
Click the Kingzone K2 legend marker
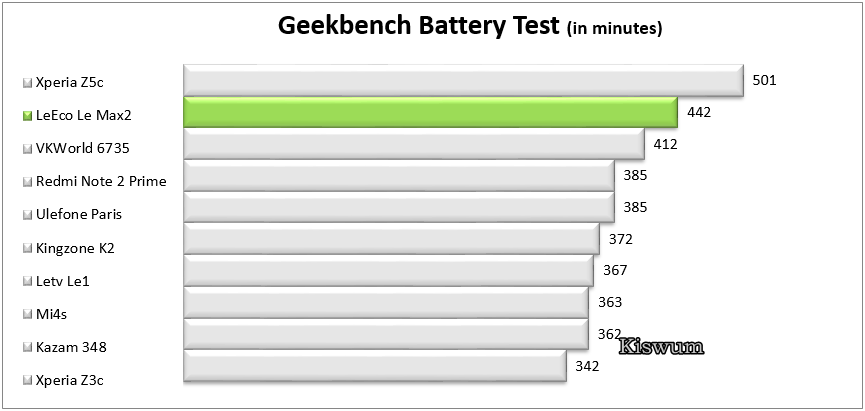tap(28, 249)
